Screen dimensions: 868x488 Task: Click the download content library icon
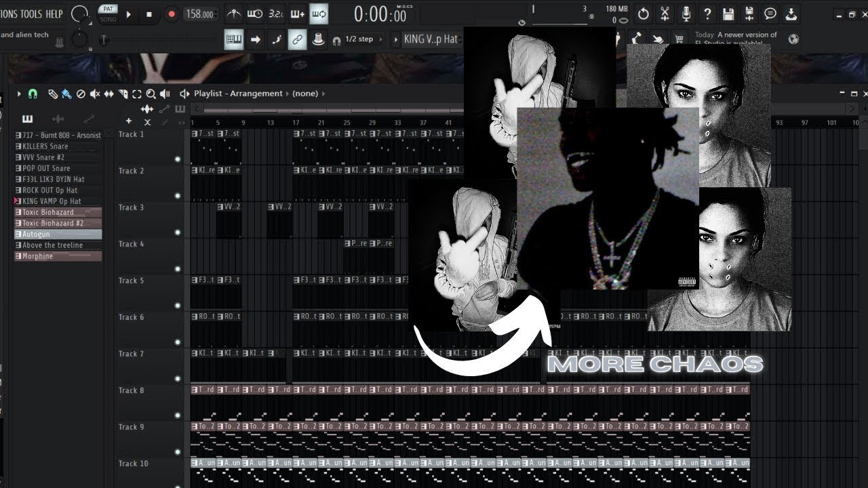791,14
